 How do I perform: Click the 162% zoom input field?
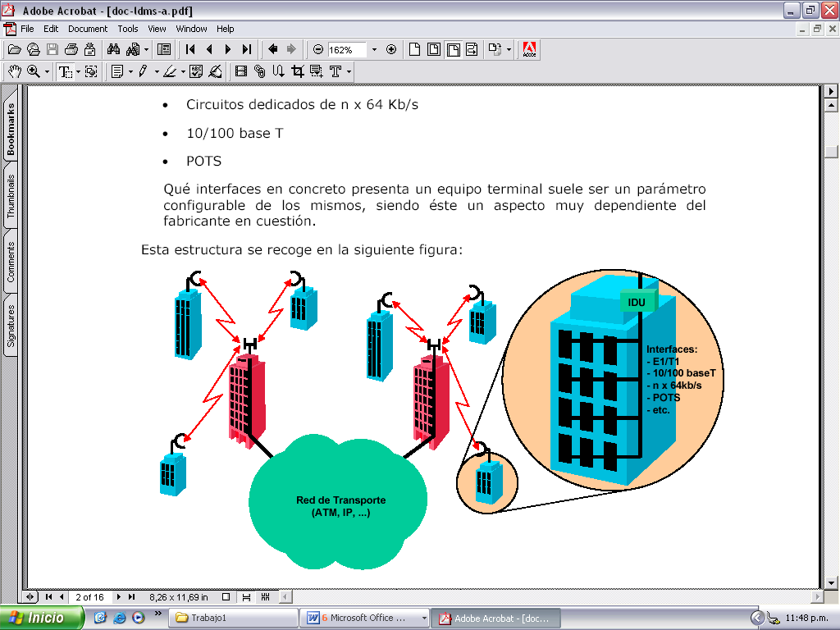[347, 50]
